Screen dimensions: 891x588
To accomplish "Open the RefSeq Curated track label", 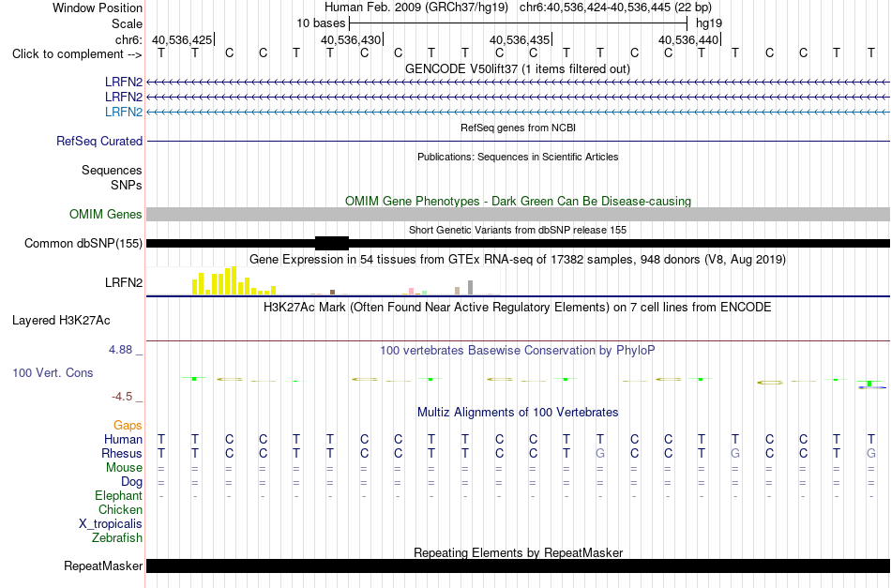I will (99, 141).
